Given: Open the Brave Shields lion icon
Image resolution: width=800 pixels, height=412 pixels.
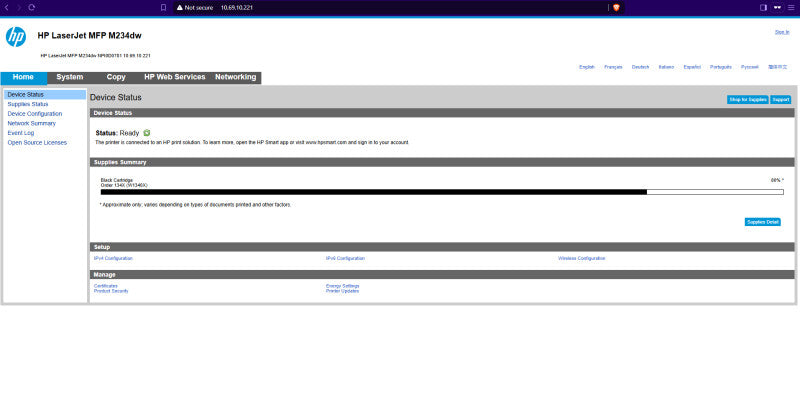Looking at the screenshot, I should pos(616,8).
